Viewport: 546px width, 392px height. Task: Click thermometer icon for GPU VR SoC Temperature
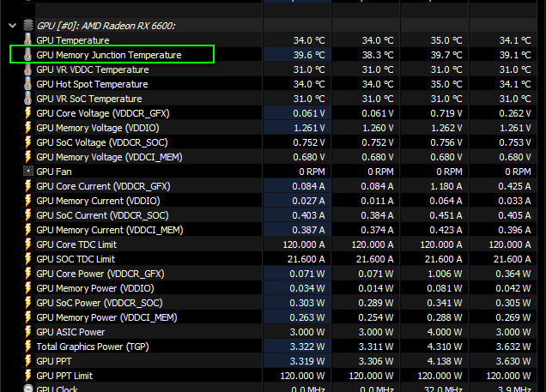tap(27, 99)
